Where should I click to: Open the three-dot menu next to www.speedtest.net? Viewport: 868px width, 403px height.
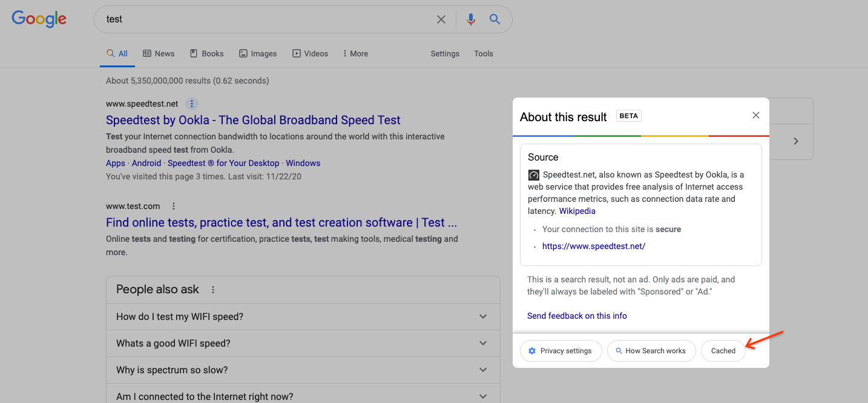pos(191,103)
